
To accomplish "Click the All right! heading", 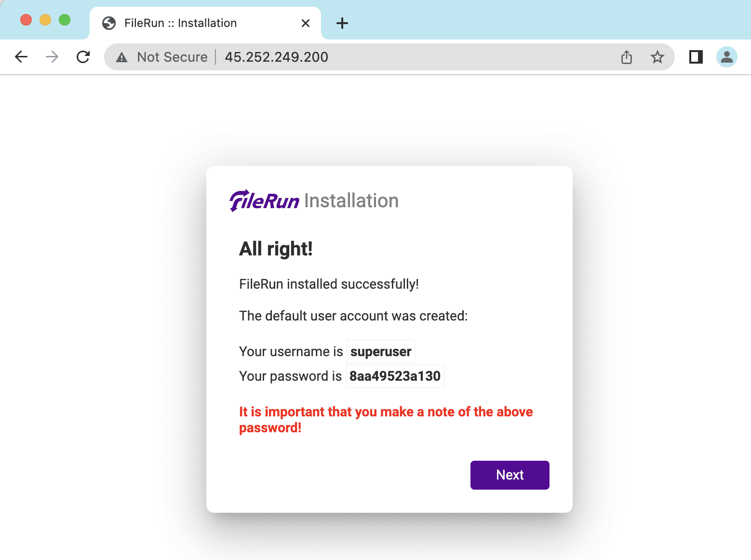I will point(276,249).
